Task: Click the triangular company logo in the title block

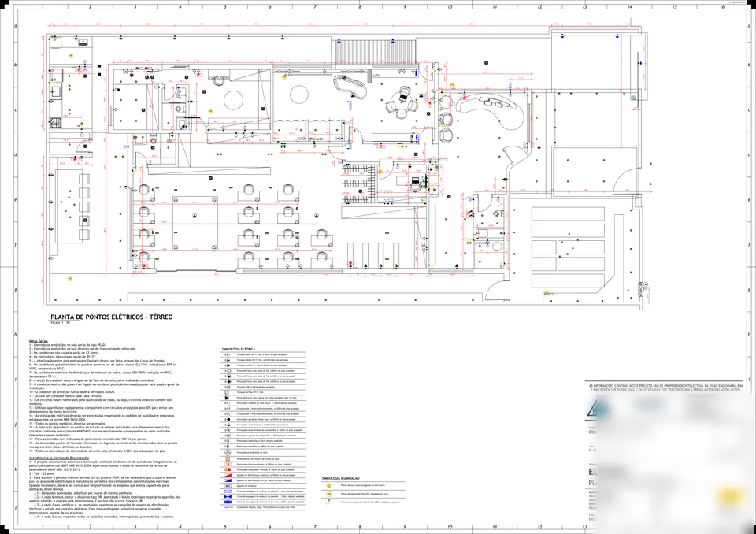Action: tap(592, 409)
